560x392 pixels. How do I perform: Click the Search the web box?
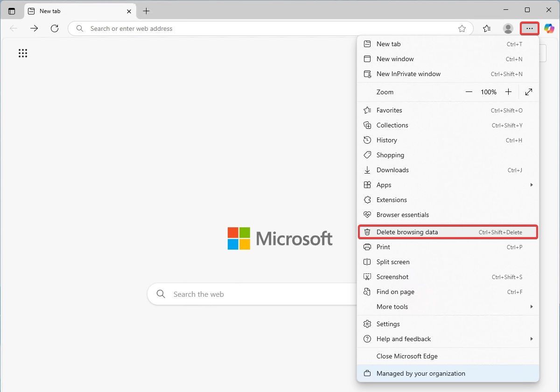252,294
